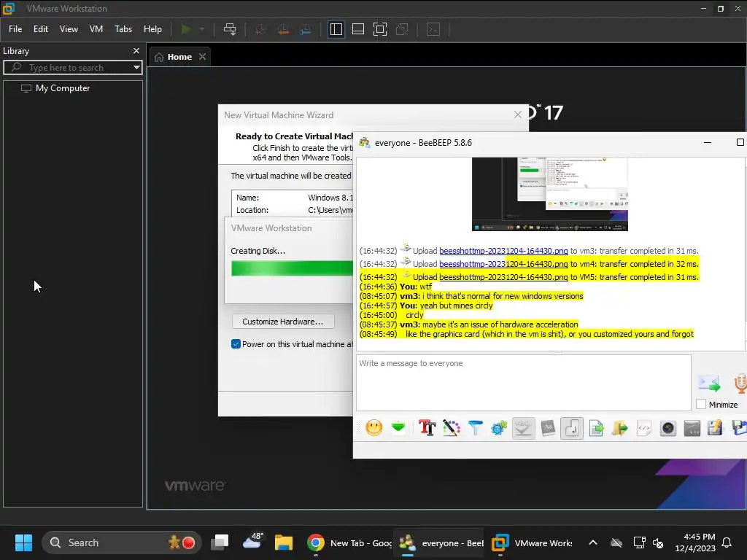Open the File menu
747x560 pixels.
coord(15,29)
